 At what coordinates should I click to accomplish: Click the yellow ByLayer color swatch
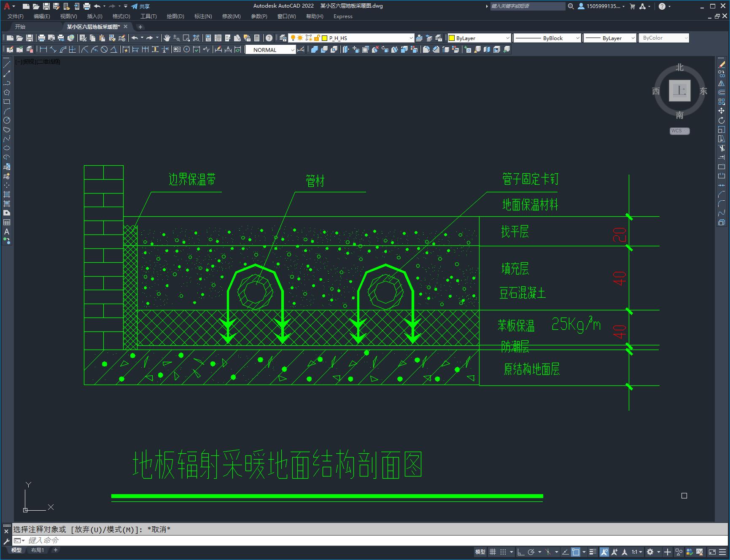pos(451,38)
